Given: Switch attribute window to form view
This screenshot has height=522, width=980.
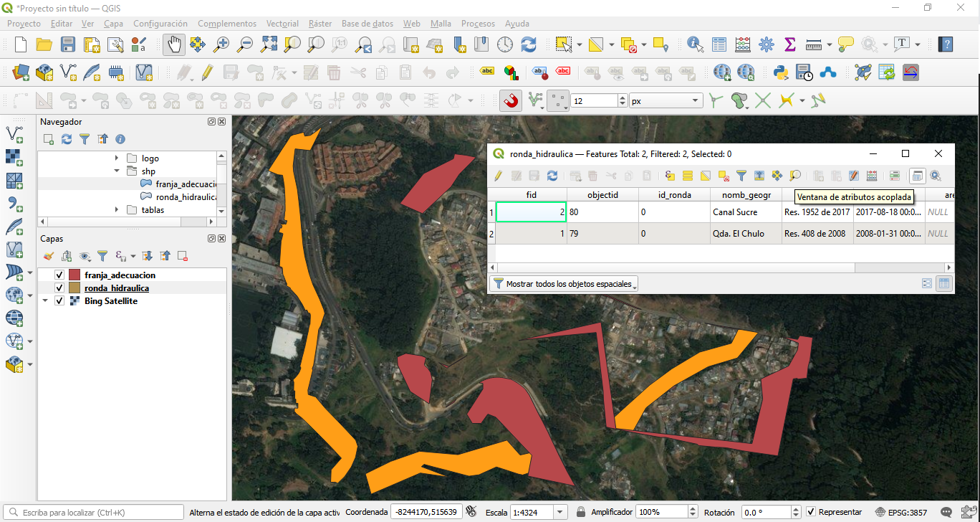Looking at the screenshot, I should pyautogui.click(x=927, y=284).
